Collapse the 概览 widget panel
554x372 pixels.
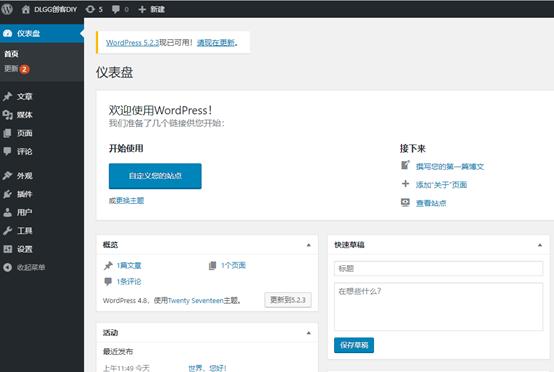(308, 245)
